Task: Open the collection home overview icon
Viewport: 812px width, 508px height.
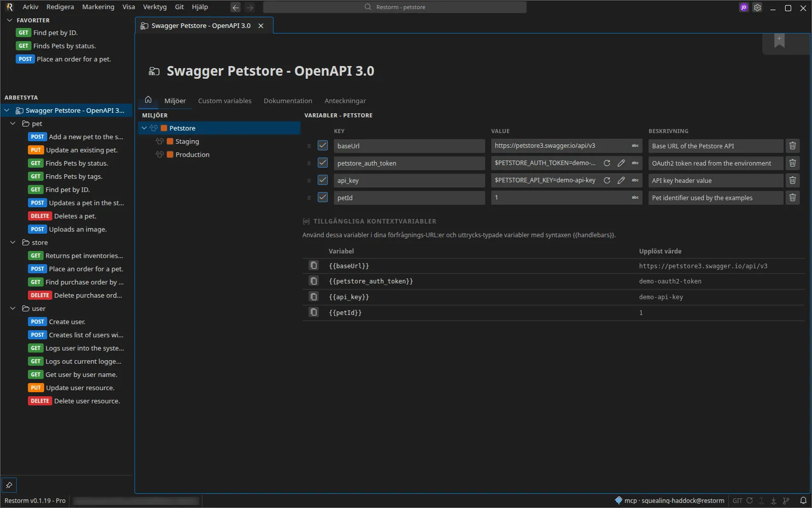Action: click(148, 100)
